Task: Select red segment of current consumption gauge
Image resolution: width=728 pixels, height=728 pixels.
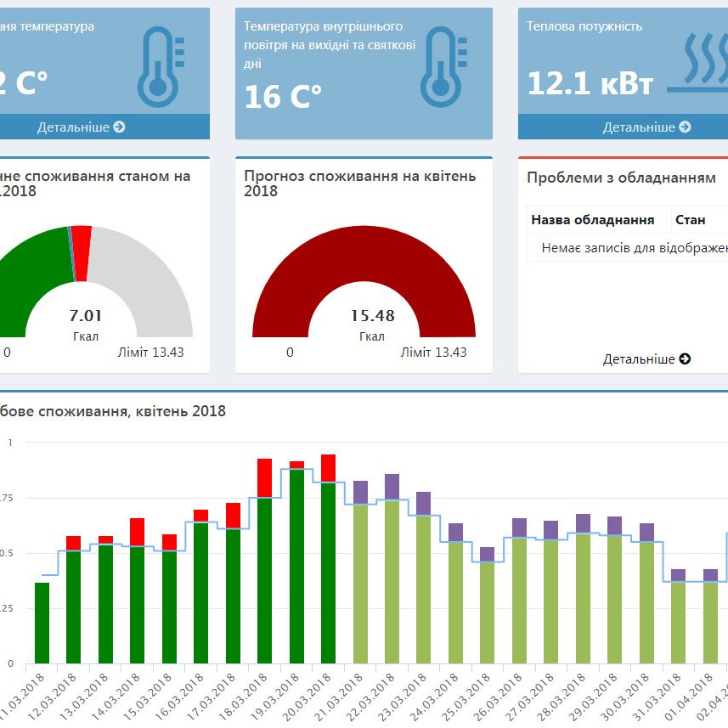Action: 82,240
